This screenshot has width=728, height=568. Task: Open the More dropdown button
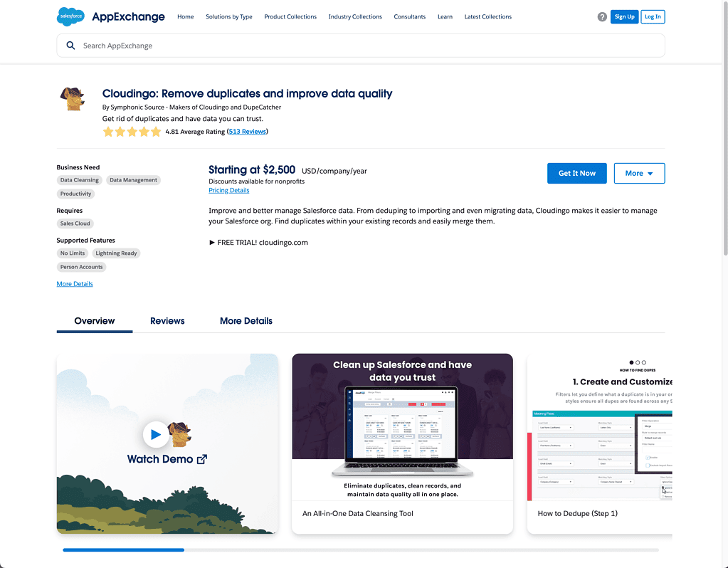tap(639, 173)
